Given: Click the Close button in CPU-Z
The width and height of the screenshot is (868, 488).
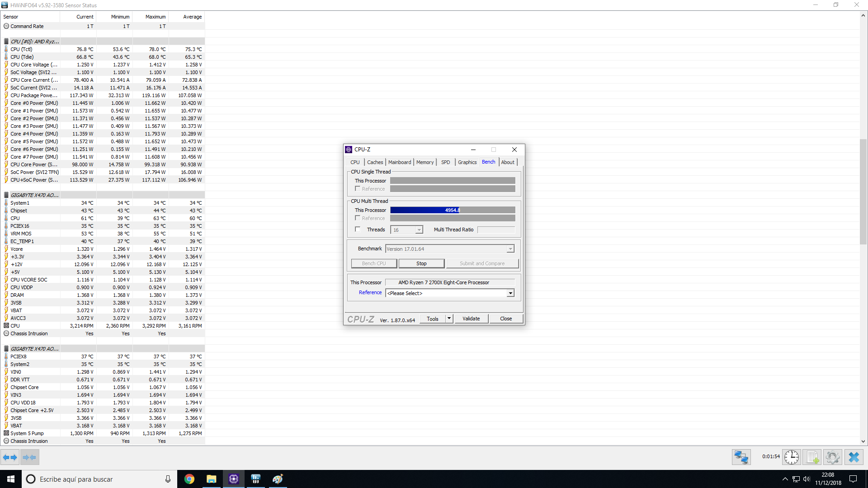Looking at the screenshot, I should coord(506,319).
